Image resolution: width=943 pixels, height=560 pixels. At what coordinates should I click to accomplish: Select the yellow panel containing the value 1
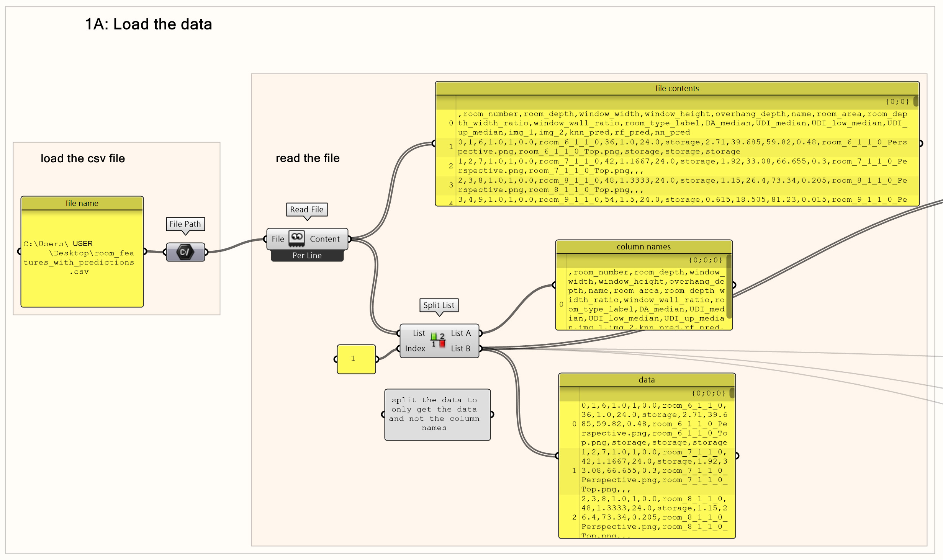(x=356, y=358)
